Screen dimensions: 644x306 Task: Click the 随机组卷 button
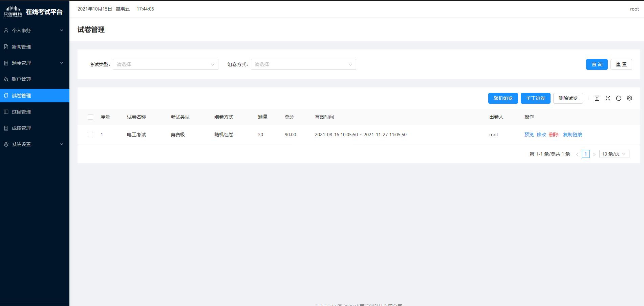pyautogui.click(x=503, y=98)
